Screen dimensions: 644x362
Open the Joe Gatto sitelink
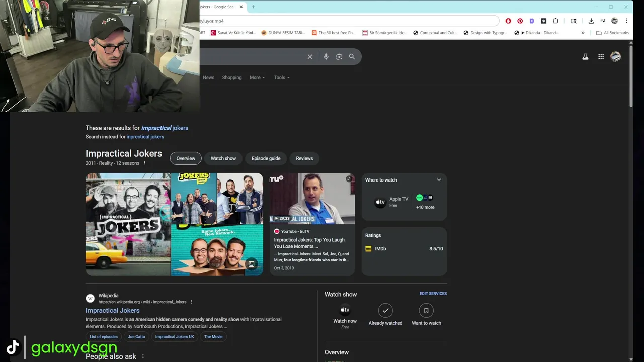(136, 337)
